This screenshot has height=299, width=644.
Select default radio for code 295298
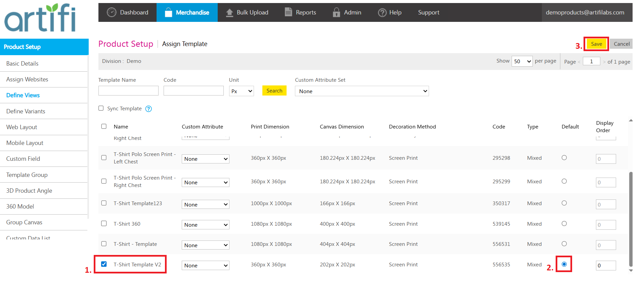(564, 158)
